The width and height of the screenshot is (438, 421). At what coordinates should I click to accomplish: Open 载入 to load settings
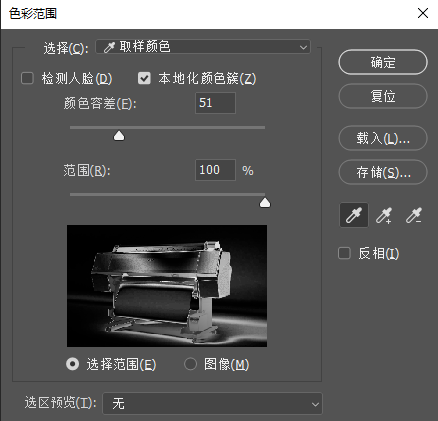point(383,138)
